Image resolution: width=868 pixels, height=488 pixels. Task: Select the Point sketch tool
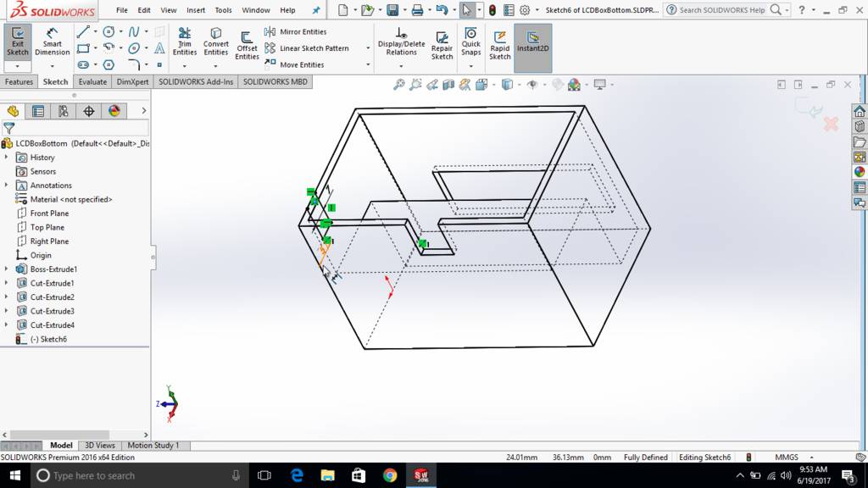159,64
